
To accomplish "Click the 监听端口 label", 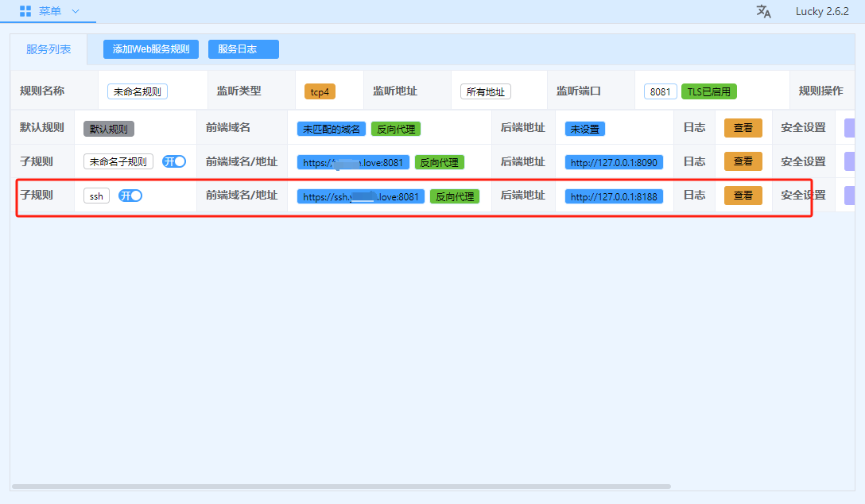I will click(x=579, y=91).
